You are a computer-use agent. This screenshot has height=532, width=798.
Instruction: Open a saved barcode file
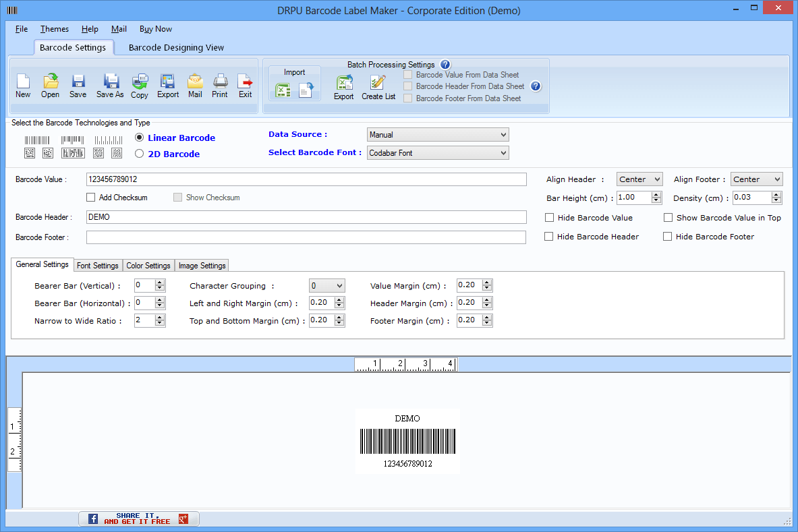pos(50,86)
